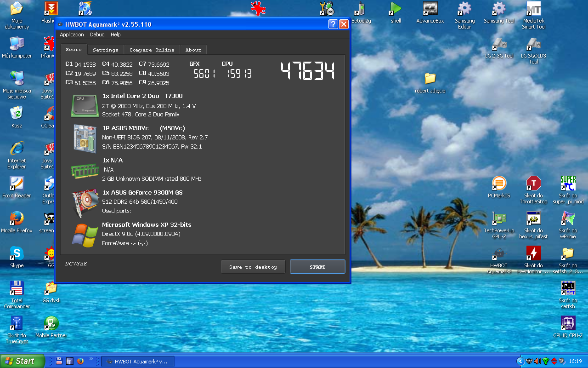Viewport: 588px width, 368px height.
Task: Click the green wireless network tray icon
Action: pyautogui.click(x=546, y=362)
